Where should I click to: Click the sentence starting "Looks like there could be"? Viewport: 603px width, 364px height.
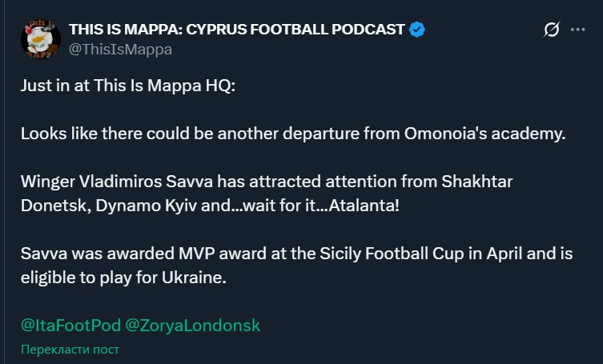292,134
